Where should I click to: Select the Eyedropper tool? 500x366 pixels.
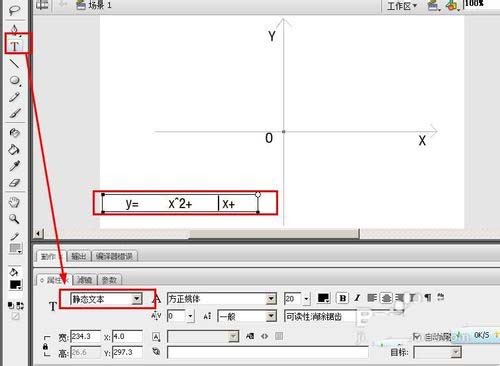click(14, 166)
